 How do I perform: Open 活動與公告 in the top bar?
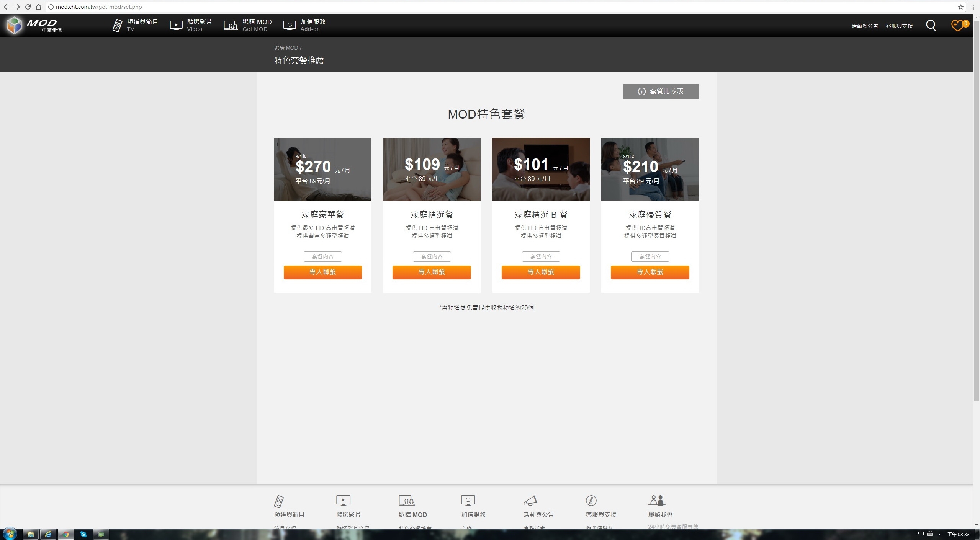pos(864,26)
